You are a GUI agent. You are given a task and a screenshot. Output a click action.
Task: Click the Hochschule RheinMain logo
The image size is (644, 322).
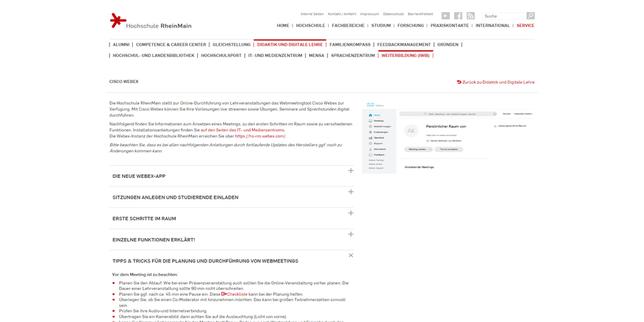point(150,21)
